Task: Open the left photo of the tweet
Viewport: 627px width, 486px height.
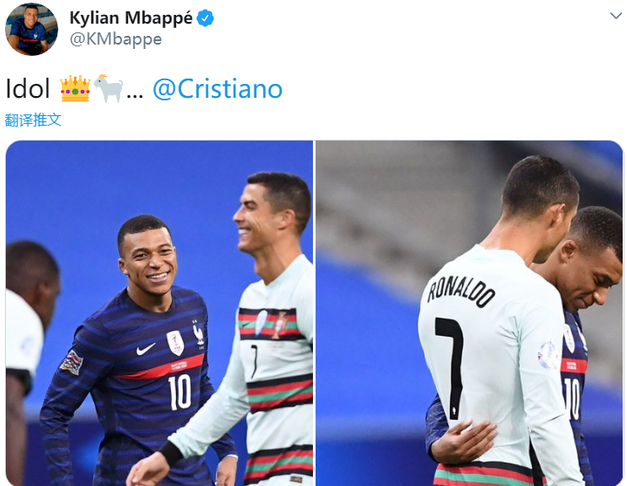Action: coord(160,313)
